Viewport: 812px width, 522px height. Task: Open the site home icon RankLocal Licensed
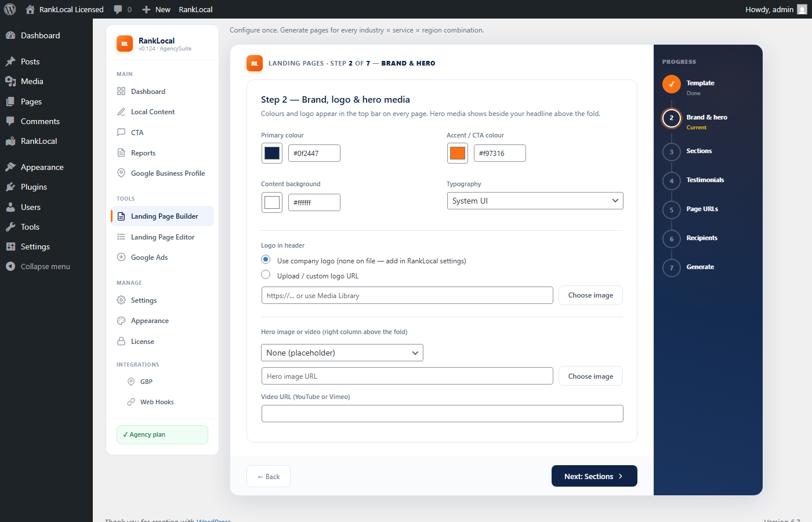coord(30,9)
